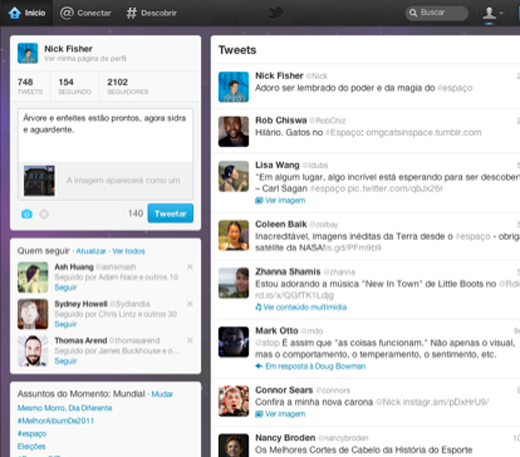Follow Sydney Howell via Seguir
520x457 pixels.
point(66,324)
